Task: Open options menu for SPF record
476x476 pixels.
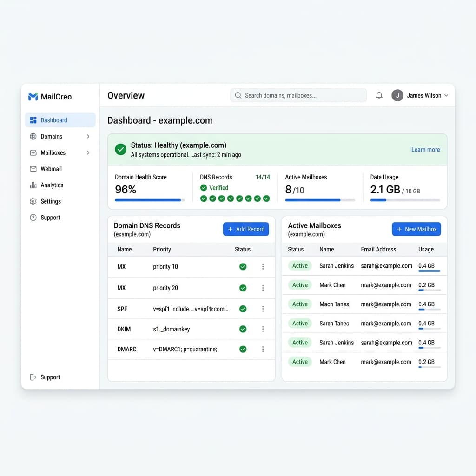Action: click(x=263, y=309)
